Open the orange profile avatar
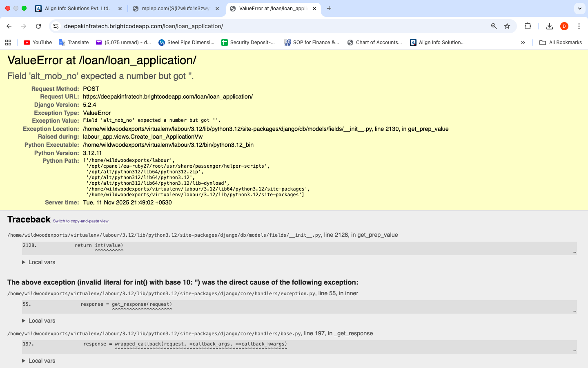The image size is (588, 368). click(x=564, y=26)
